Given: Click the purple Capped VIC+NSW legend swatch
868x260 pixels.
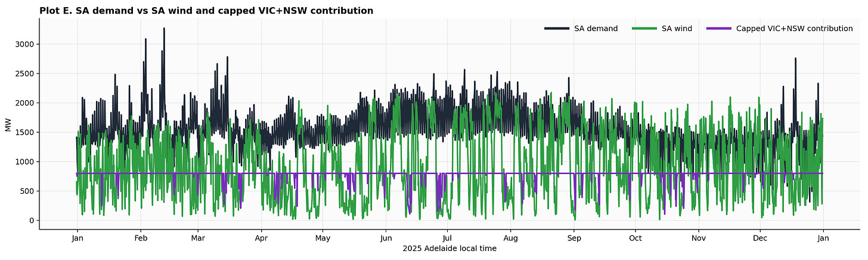Looking at the screenshot, I should coord(718,29).
